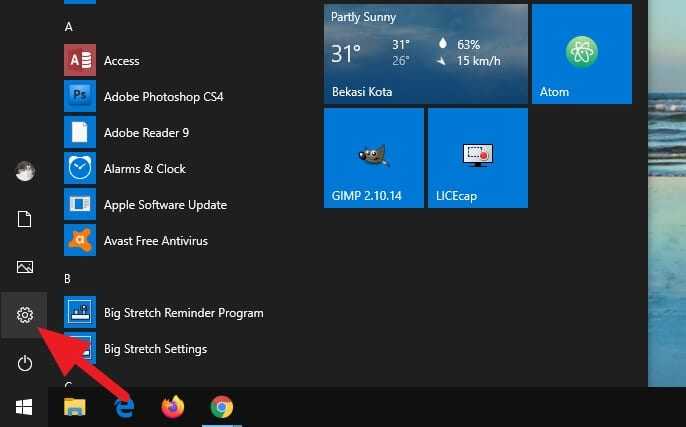Viewport: 686px width, 427px height.
Task: Click the Adobe Reader 9 icon
Action: (x=80, y=132)
